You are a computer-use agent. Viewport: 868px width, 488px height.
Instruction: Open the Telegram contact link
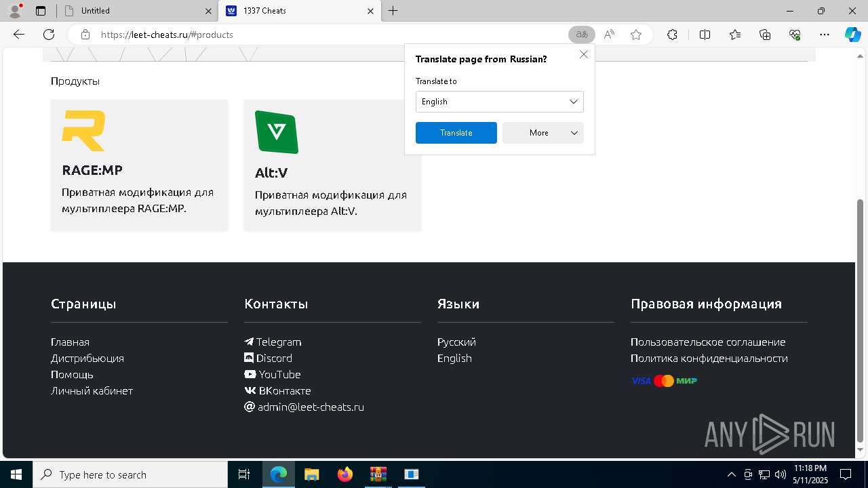(x=279, y=342)
